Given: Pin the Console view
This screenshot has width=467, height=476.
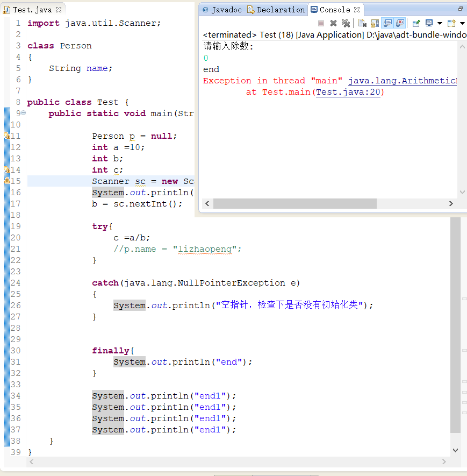Looking at the screenshot, I should point(416,23).
